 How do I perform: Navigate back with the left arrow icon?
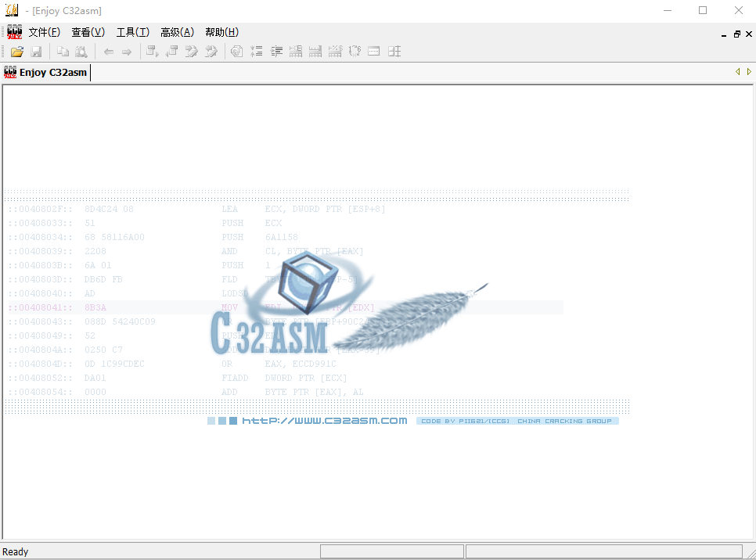coord(108,51)
